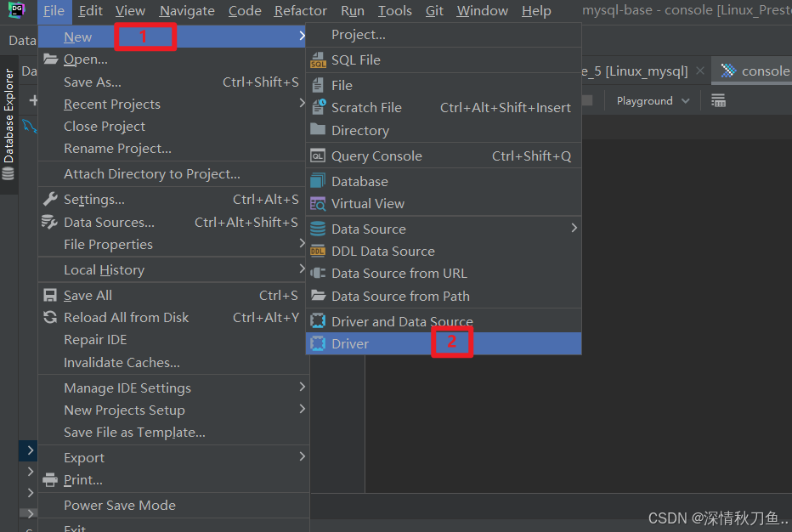Select Driver in New submenu
Image resolution: width=792 pixels, height=532 pixels.
coord(444,343)
